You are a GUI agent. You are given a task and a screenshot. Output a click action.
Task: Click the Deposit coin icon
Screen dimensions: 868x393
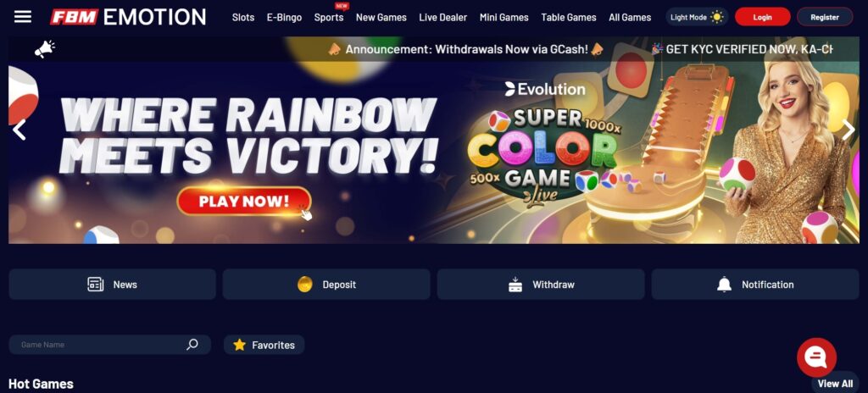point(304,285)
